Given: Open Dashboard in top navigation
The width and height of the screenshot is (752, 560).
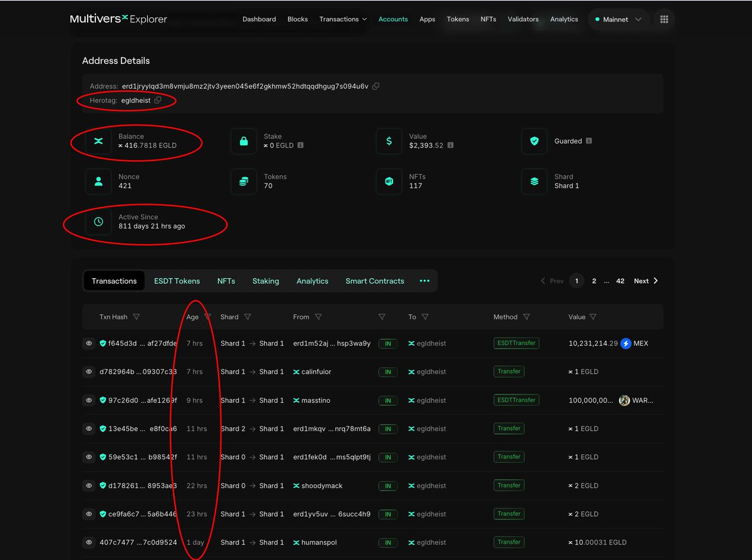Looking at the screenshot, I should tap(259, 19).
